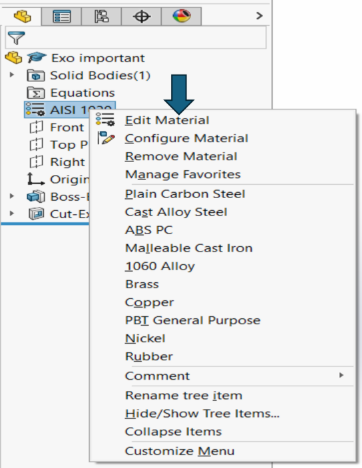The height and width of the screenshot is (468, 362).
Task: Switch to the PropertyManager tab icon
Action: (x=62, y=16)
